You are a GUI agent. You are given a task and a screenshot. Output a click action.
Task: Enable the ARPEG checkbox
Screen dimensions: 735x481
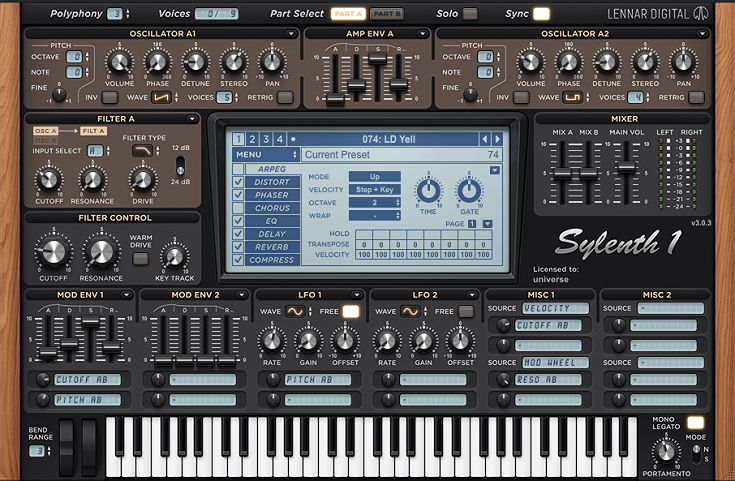pos(238,169)
